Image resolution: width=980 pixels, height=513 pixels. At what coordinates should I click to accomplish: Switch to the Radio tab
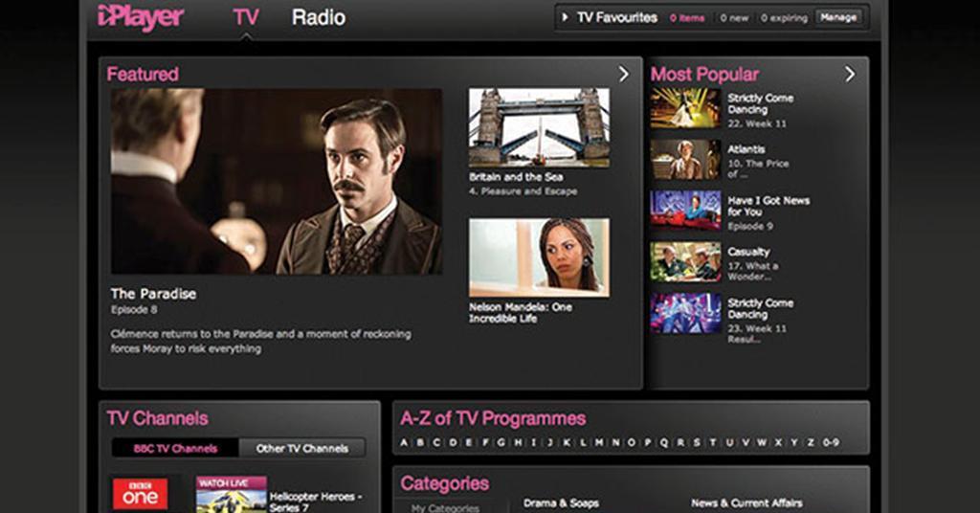(x=318, y=17)
